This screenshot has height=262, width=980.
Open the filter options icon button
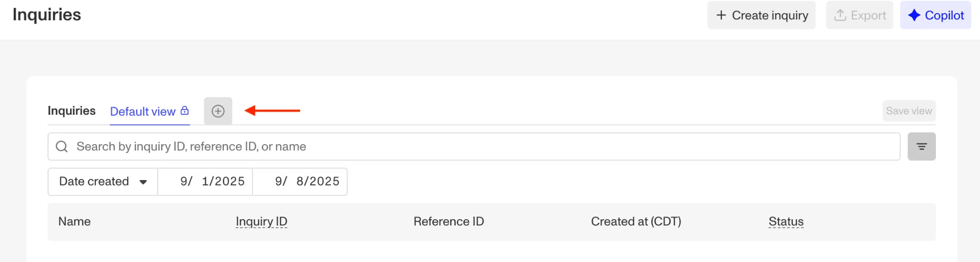(921, 147)
